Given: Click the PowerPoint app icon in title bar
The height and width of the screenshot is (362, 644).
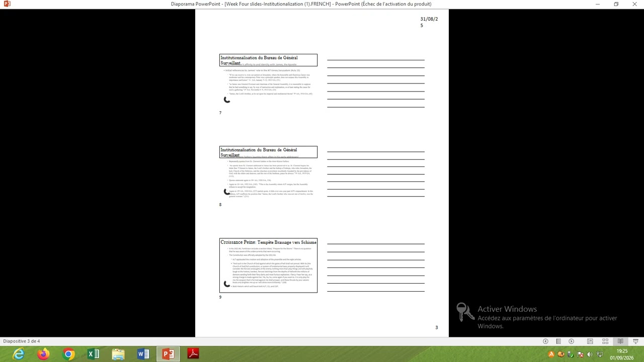Looking at the screenshot, I should [7, 4].
